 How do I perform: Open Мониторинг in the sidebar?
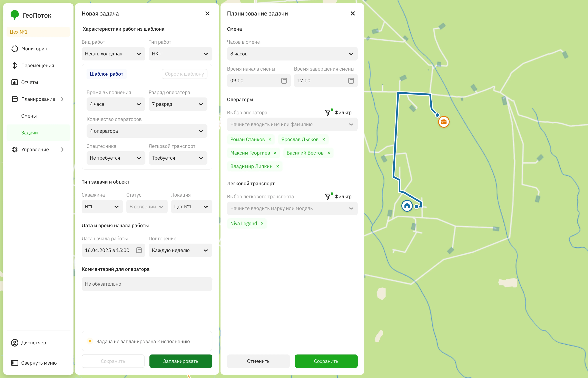click(x=35, y=49)
